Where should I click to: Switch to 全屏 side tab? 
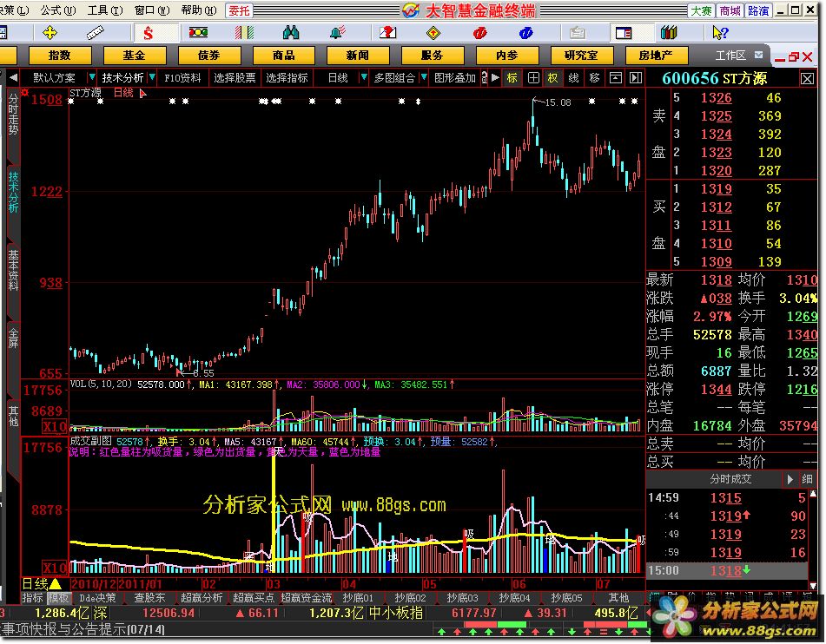click(13, 338)
